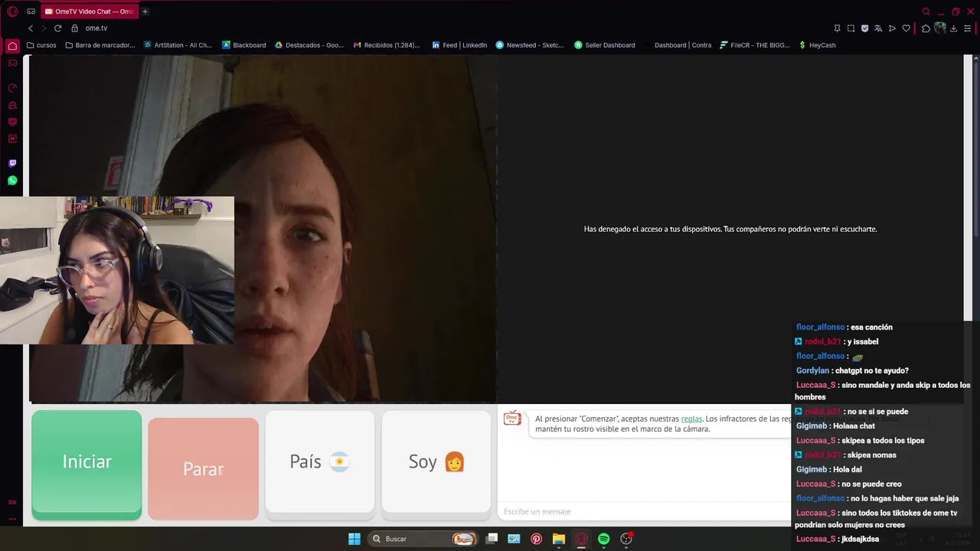Open OBS Studio from the taskbar
Image resolution: width=980 pixels, height=551 pixels.
(x=626, y=539)
